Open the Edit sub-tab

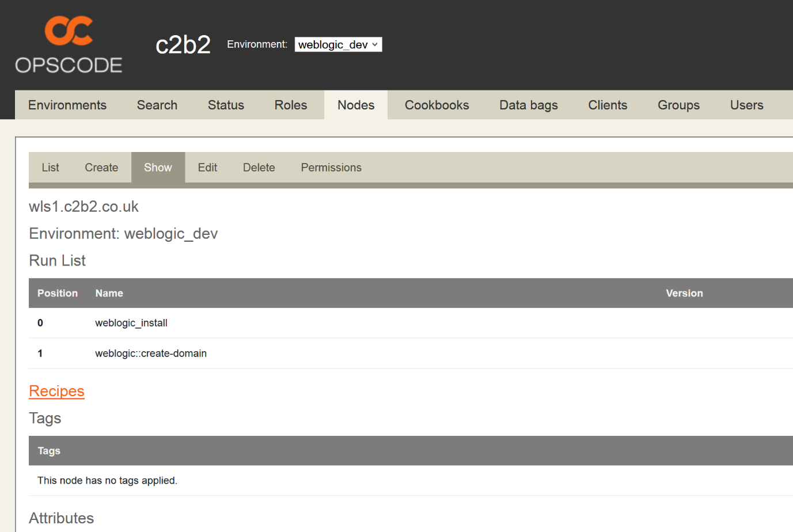tap(207, 168)
